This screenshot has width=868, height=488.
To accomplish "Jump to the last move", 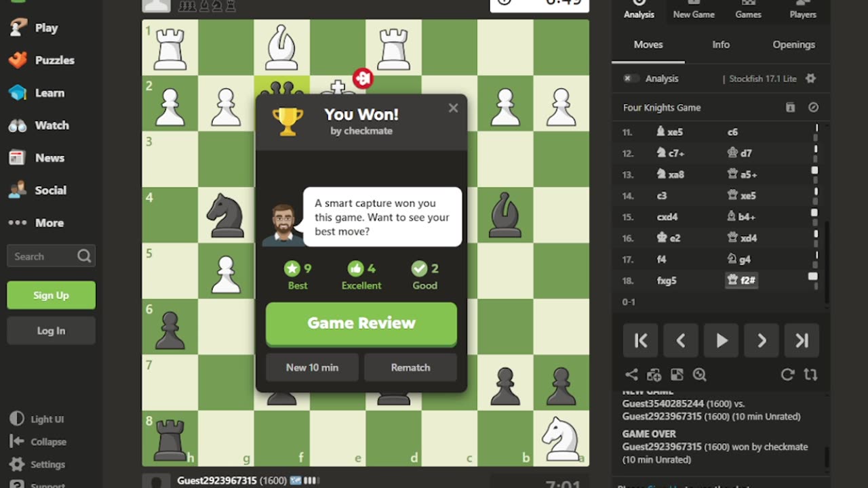I will [802, 340].
